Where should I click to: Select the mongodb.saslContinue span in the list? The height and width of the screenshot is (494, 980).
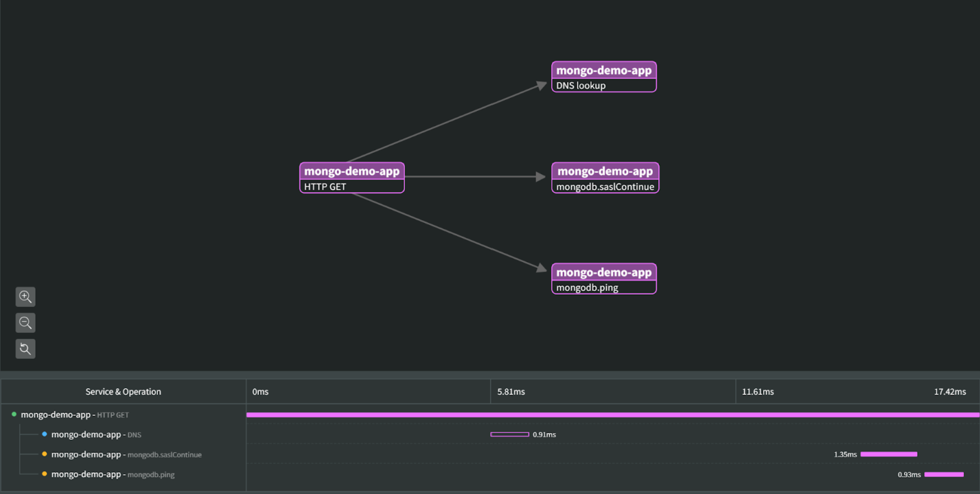point(126,455)
